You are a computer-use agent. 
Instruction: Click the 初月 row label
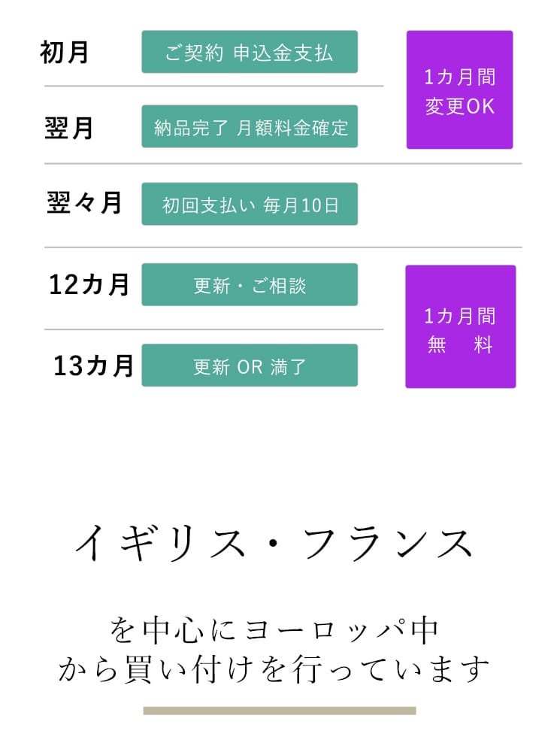[65, 53]
